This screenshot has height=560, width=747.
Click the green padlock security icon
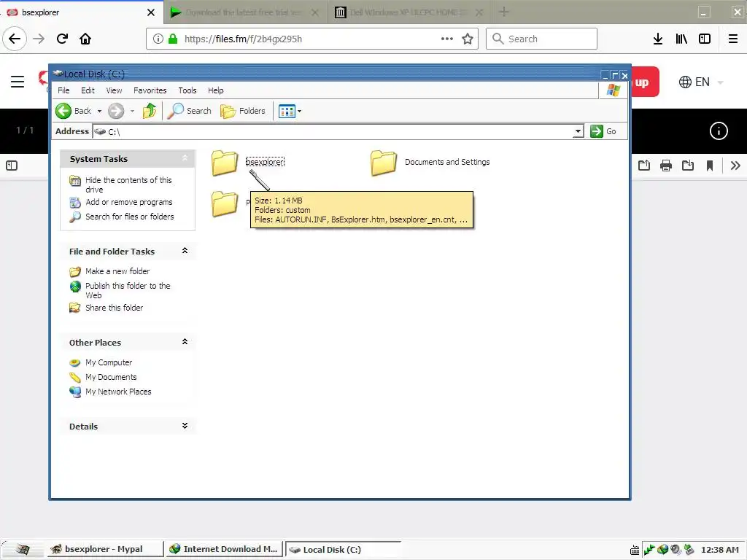tap(174, 39)
